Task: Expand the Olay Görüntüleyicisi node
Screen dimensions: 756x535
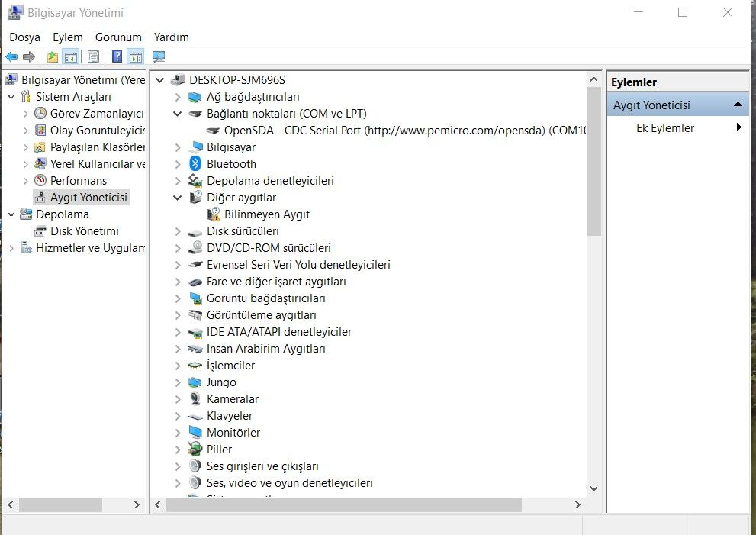Action: pos(25,131)
